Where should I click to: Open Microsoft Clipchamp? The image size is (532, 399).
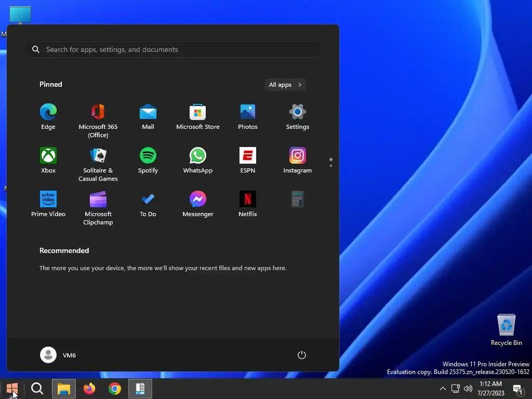tap(98, 208)
